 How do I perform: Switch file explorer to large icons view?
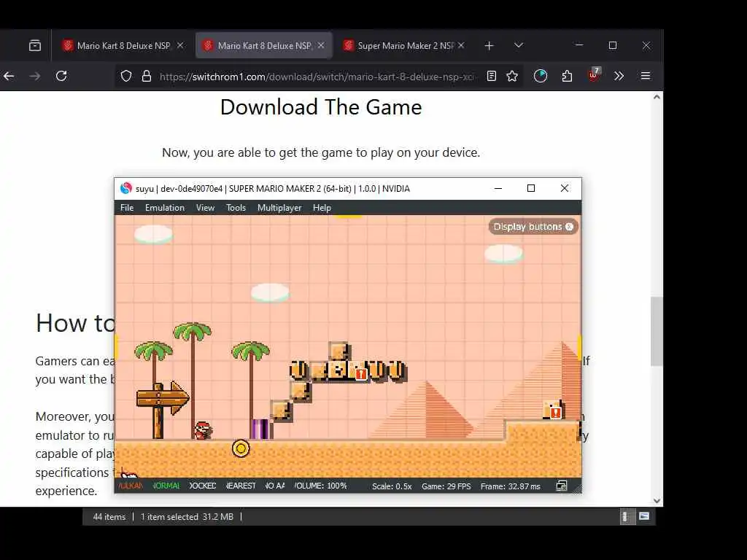pos(644,516)
